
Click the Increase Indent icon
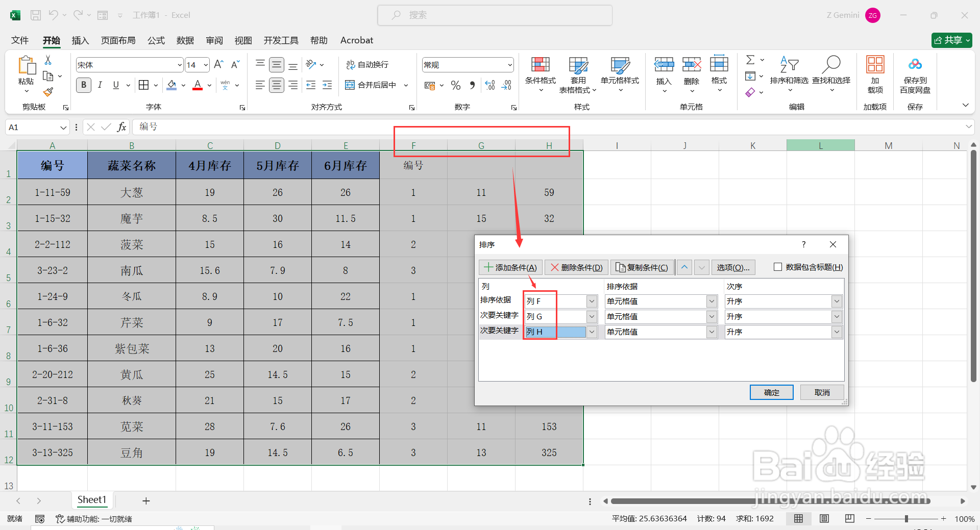[327, 85]
